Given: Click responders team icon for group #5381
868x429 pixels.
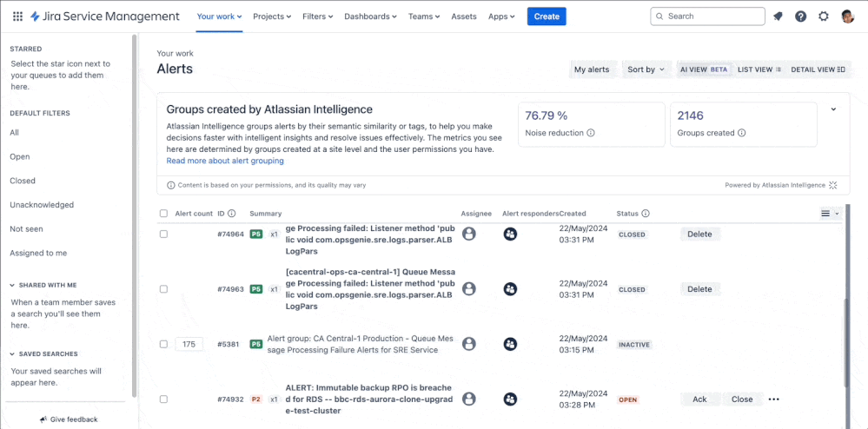Looking at the screenshot, I should click(510, 344).
